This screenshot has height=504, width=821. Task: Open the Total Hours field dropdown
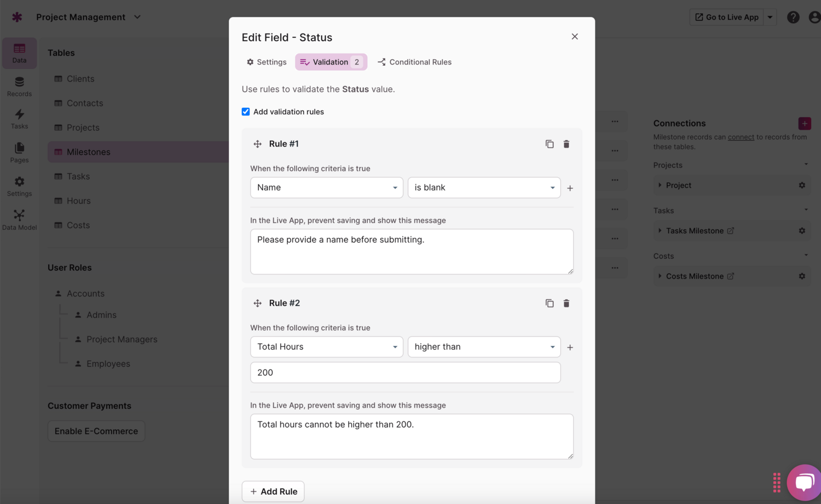click(326, 347)
